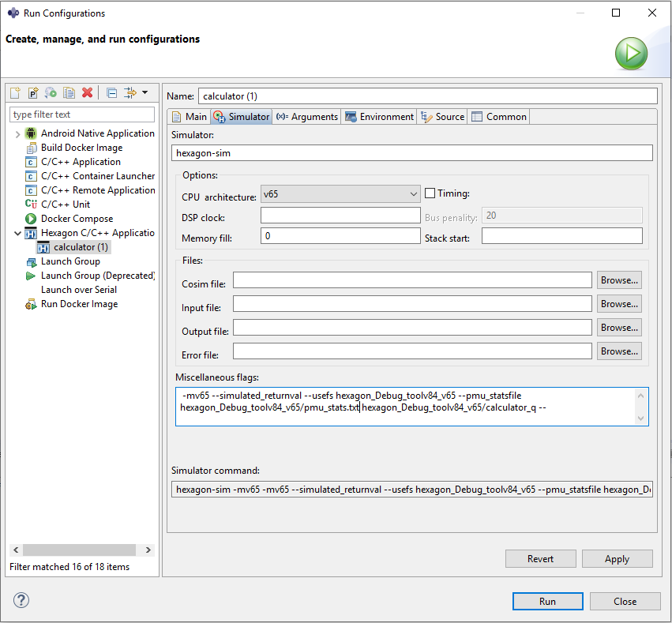
Task: Collapse all launch configurations in the tree
Action: 112,92
